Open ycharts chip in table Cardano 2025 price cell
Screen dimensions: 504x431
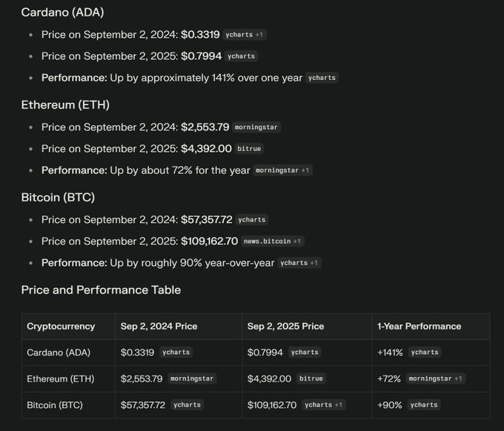click(305, 353)
